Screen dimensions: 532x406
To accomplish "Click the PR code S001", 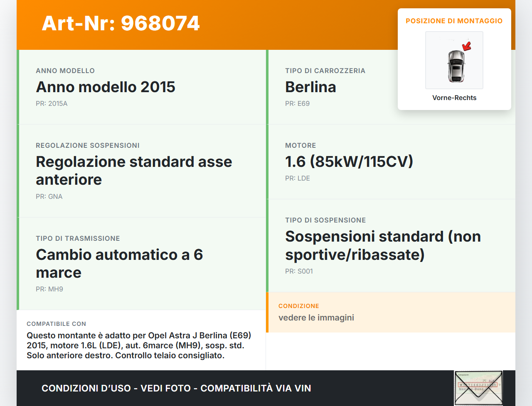I will [299, 271].
